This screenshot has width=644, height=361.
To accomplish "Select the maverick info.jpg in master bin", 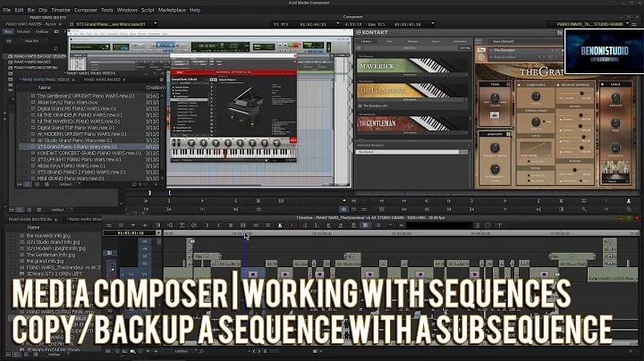I will pos(48,236).
